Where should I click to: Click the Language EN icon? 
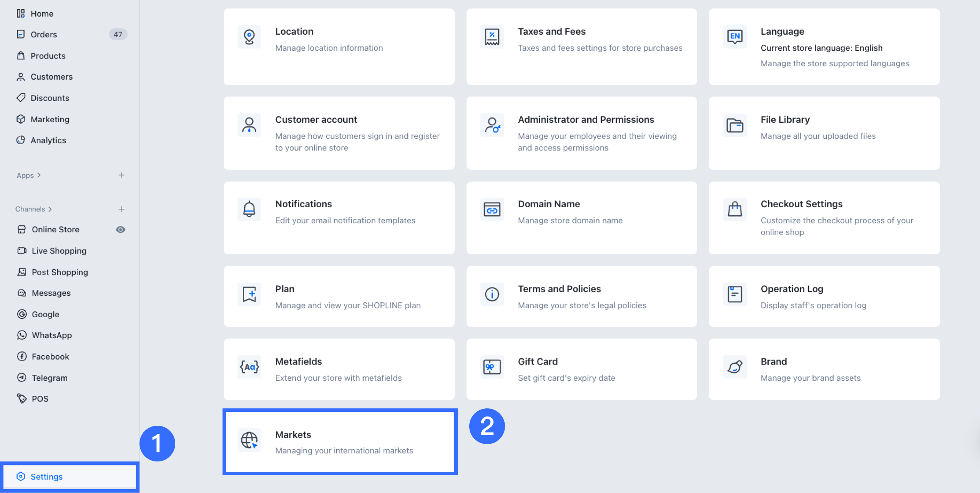pos(734,37)
